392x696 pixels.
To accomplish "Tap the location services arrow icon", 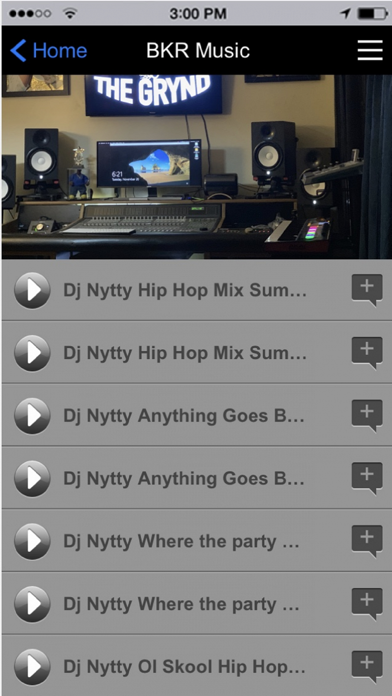I will click(345, 13).
